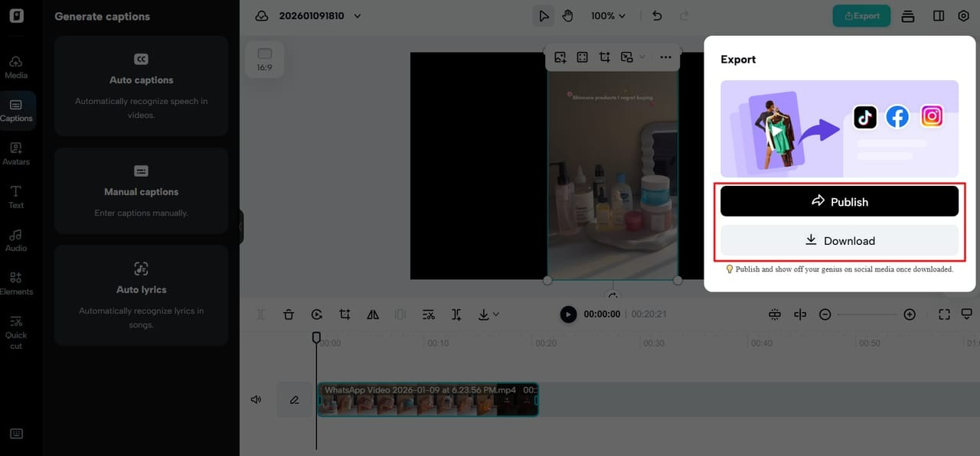
Task: Click the mirror/flip icon in the timeline toolbar
Action: pyautogui.click(x=373, y=314)
